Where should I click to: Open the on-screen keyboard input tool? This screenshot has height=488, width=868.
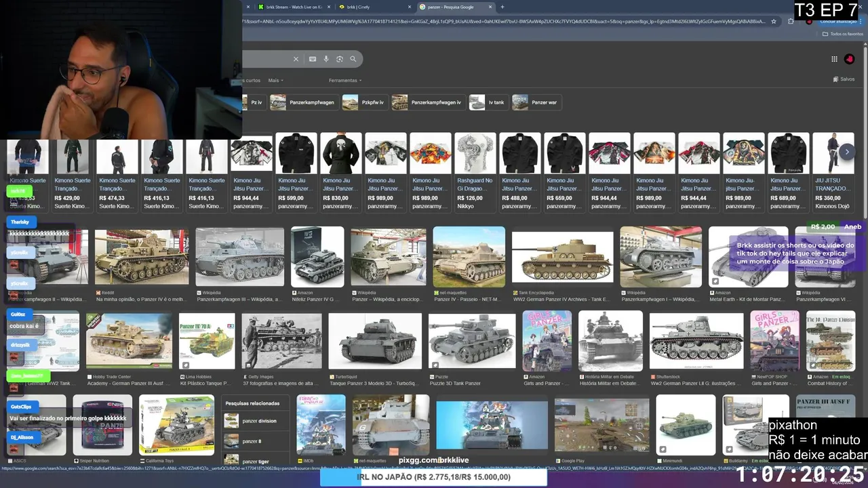pyautogui.click(x=313, y=59)
